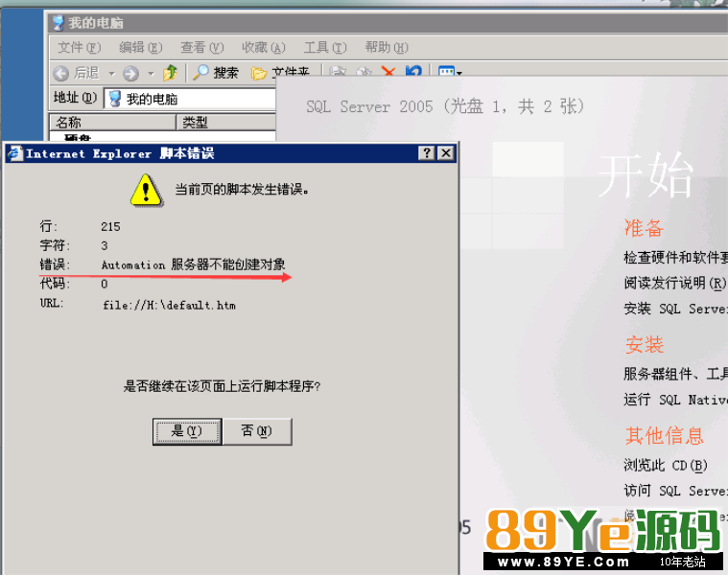Click the blue undo arrow toolbar icon
Screen dimensions: 728x575
coord(413,71)
